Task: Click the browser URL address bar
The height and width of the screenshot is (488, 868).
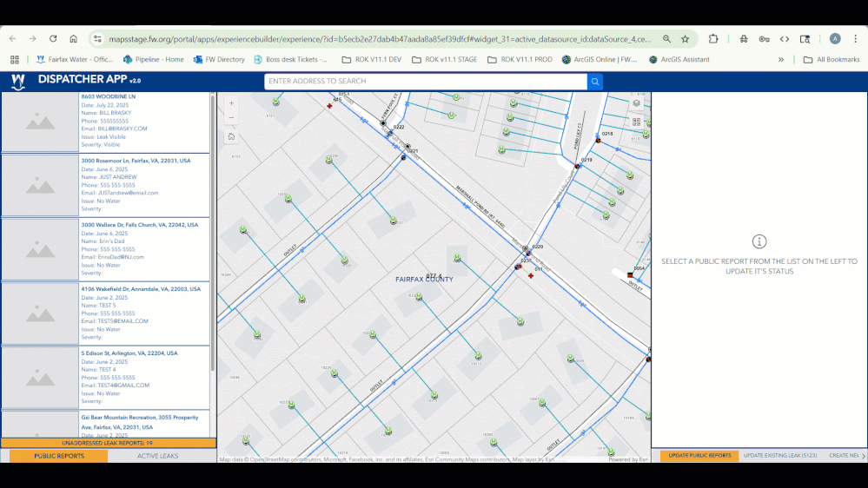Action: coord(380,39)
